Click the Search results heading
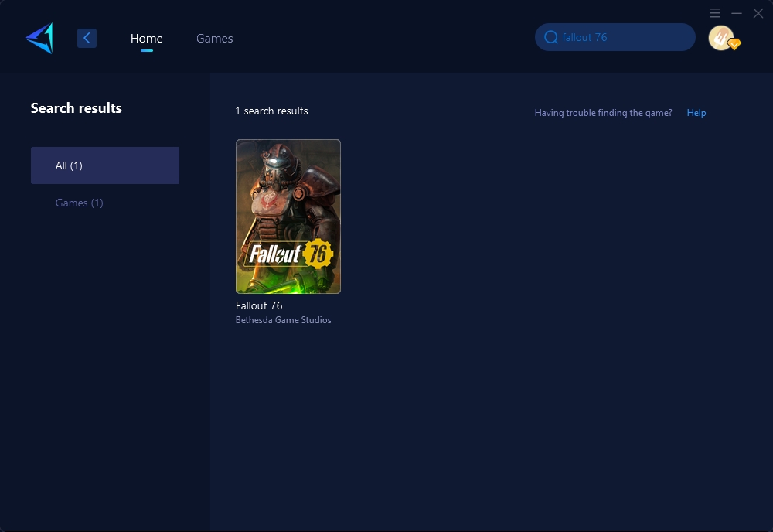This screenshot has width=773, height=532. 77,108
